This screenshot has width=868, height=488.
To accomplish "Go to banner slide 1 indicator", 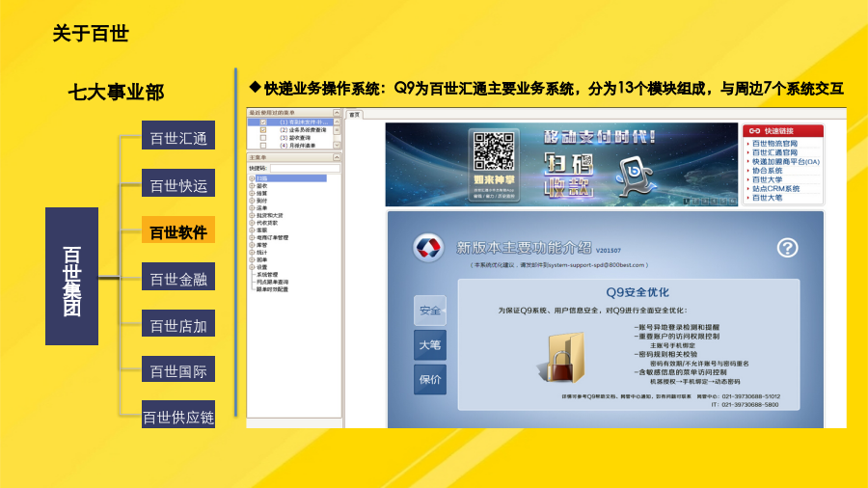I will (687, 202).
